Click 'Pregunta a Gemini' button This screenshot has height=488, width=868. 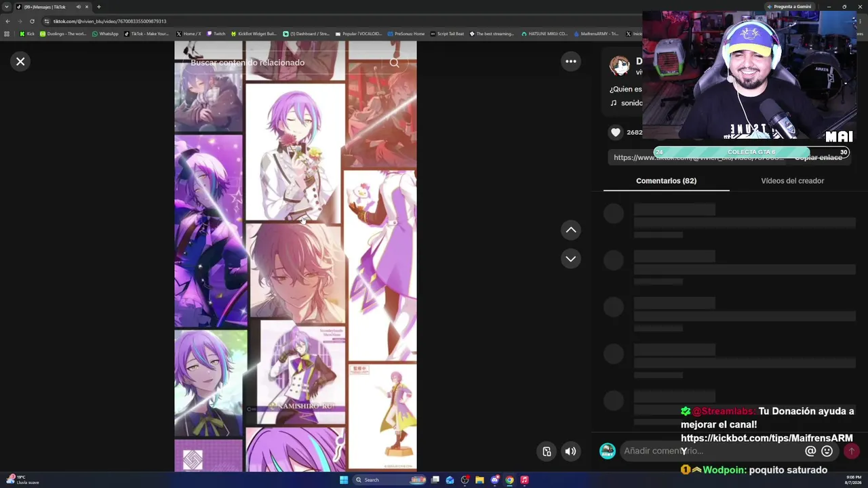point(789,7)
